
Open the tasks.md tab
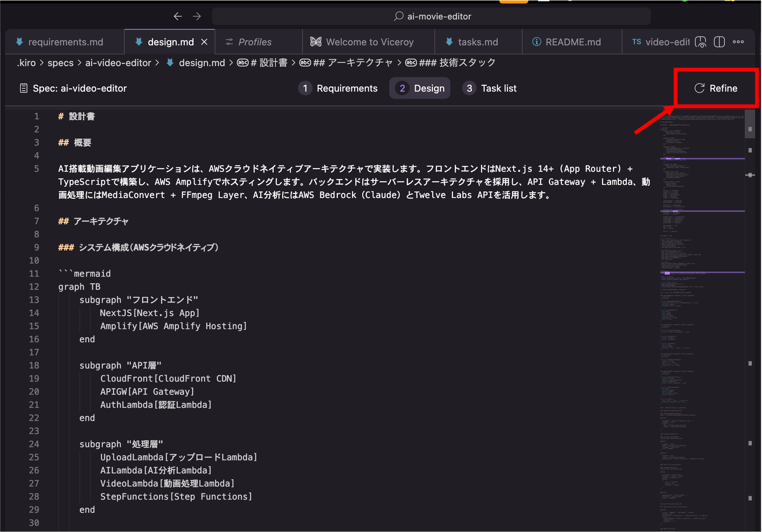[x=478, y=42]
